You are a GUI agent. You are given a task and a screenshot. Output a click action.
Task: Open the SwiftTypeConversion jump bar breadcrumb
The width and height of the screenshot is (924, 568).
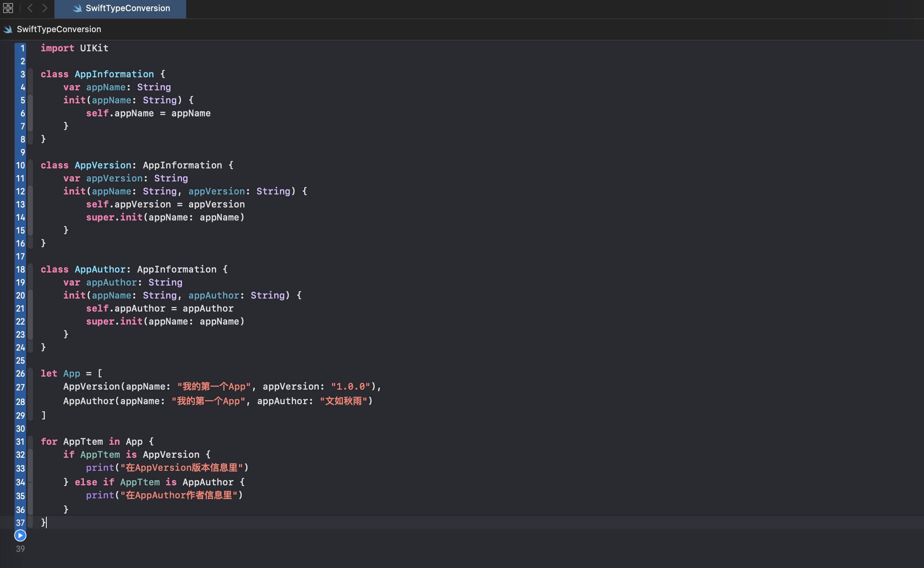(x=59, y=29)
